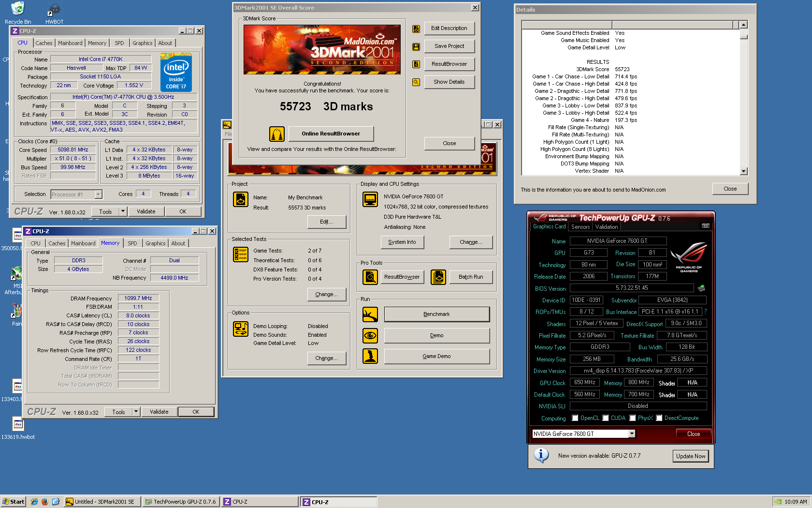Click the Benchmark run icon
The height and width of the screenshot is (508, 812).
tap(370, 314)
